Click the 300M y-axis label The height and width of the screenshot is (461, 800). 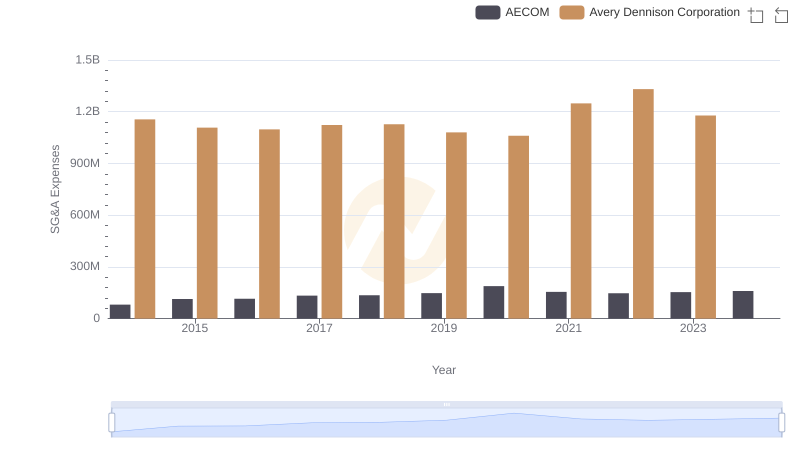point(85,266)
